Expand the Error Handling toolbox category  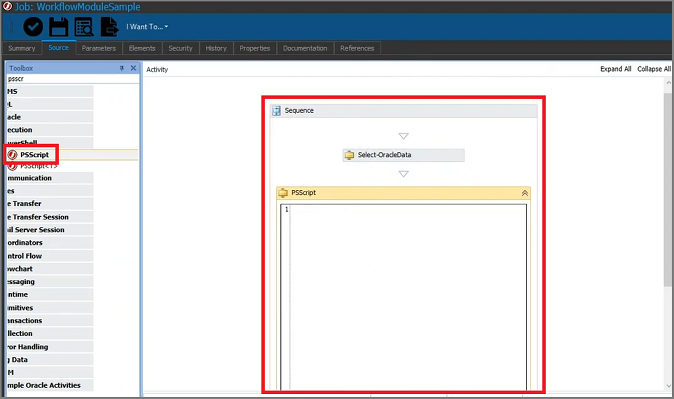coord(50,347)
